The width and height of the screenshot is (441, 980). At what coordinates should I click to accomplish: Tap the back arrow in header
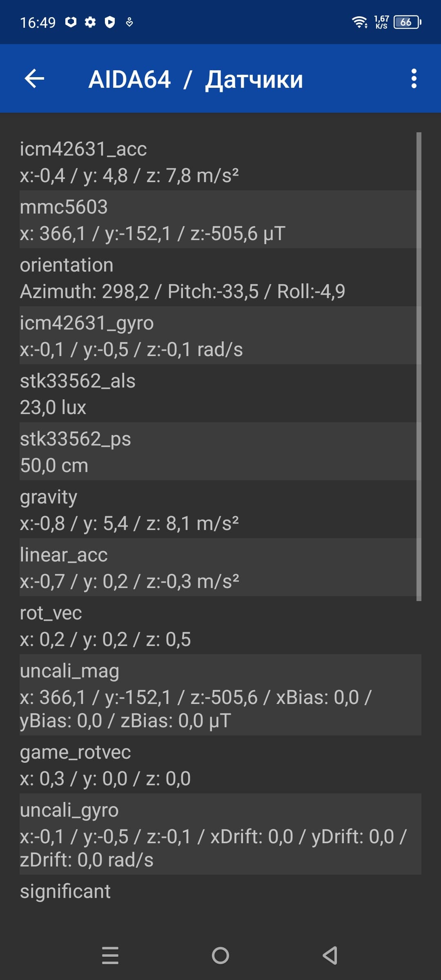click(x=34, y=79)
